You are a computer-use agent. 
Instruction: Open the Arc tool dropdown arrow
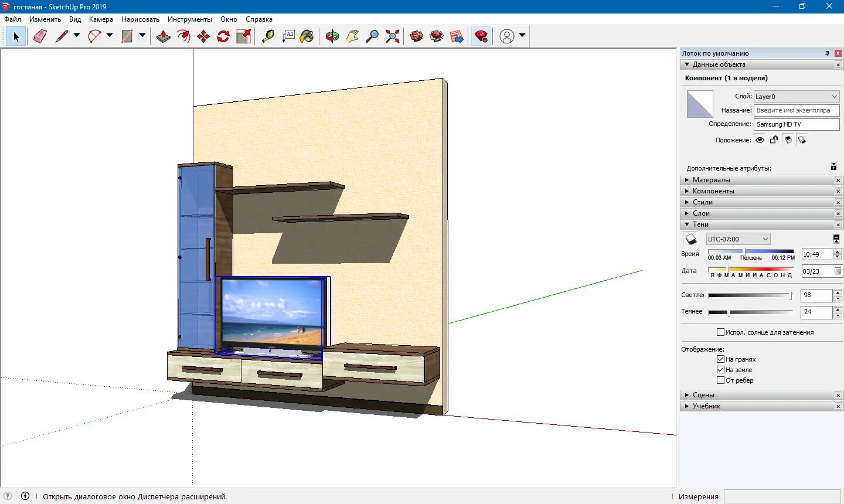(110, 36)
